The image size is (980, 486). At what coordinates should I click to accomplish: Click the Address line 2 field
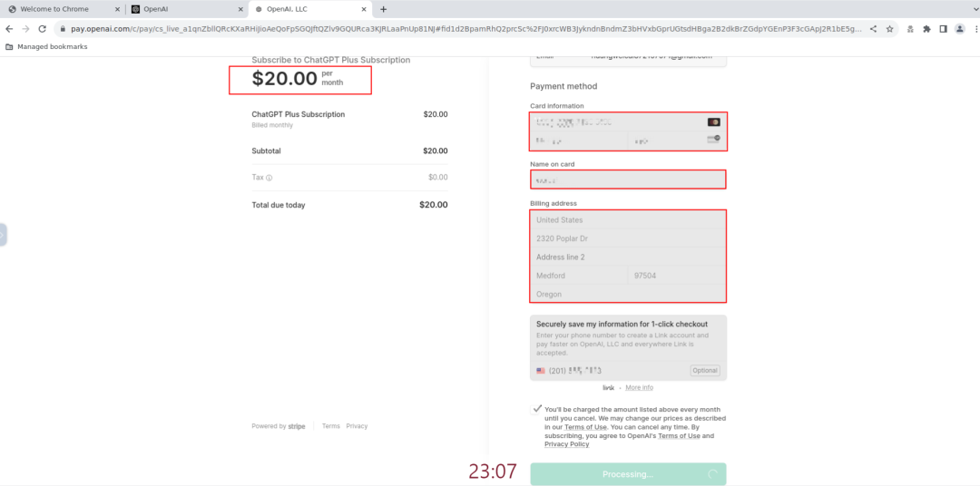[628, 258]
